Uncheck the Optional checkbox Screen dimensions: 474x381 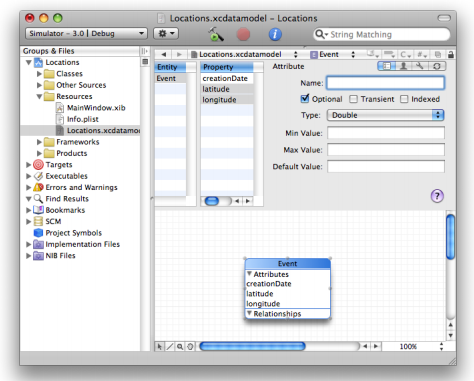coord(305,99)
